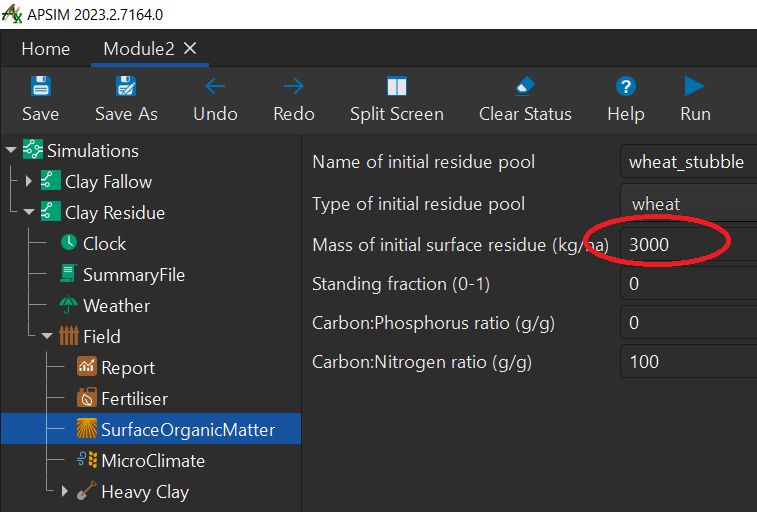Click the Field fence icon

pos(69,335)
